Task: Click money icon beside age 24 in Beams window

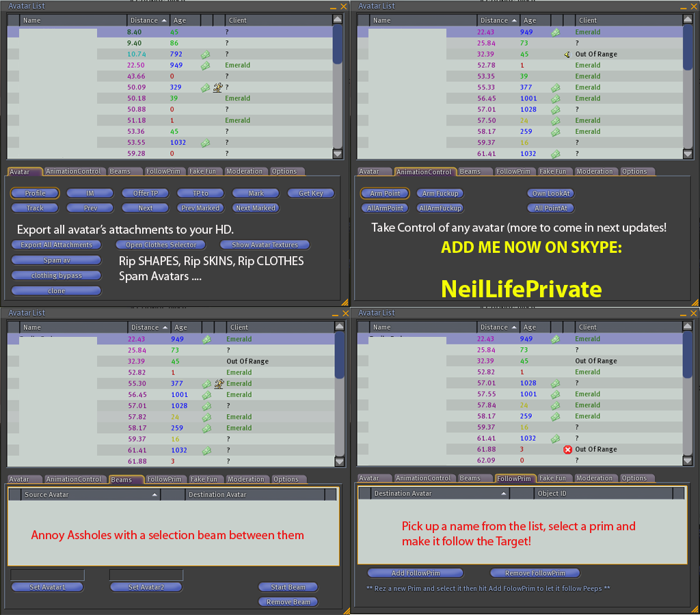Action: pos(206,418)
